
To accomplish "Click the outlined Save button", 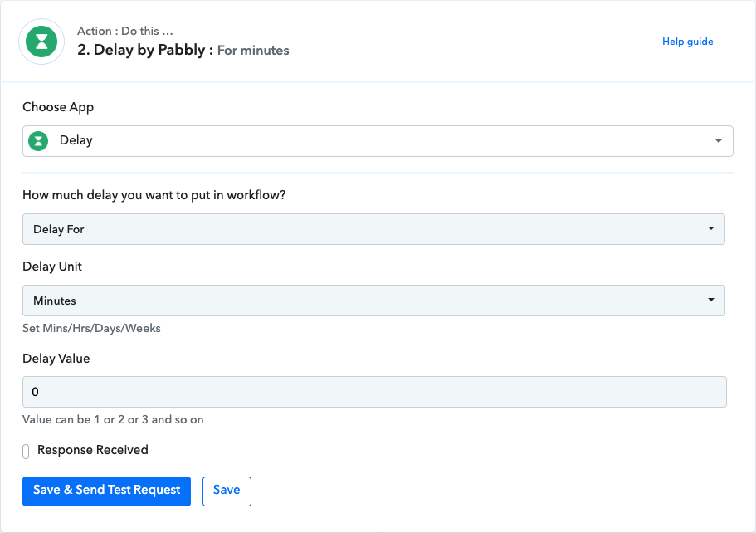I will click(227, 491).
